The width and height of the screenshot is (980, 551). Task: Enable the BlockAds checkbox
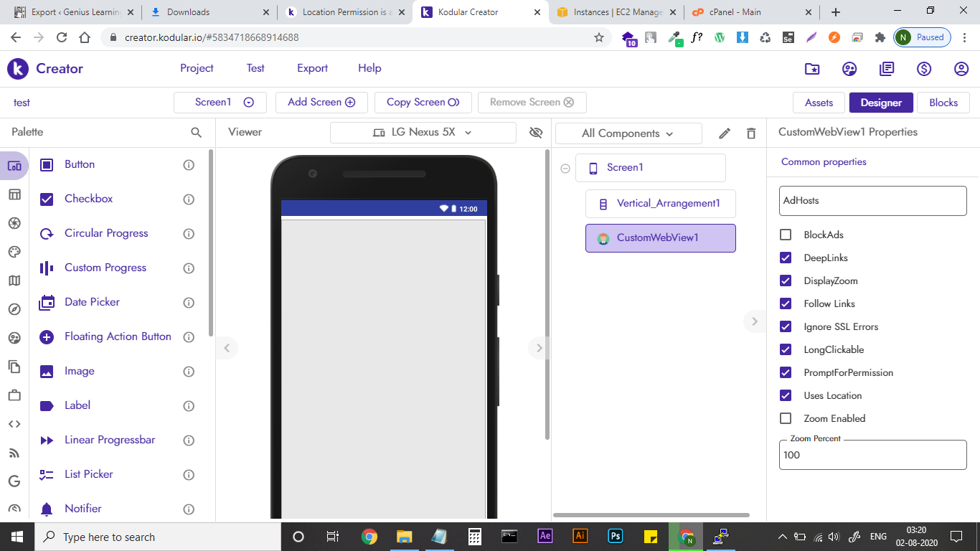coord(786,235)
